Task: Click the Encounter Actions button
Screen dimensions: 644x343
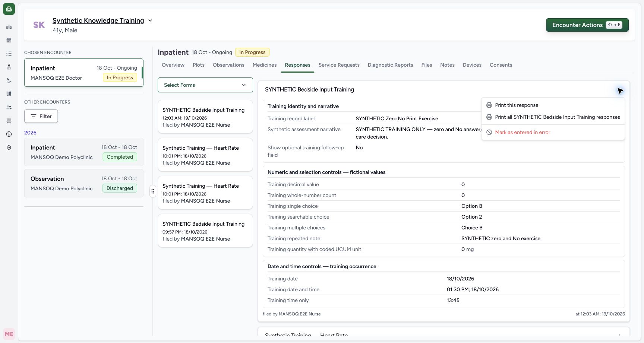Action: tap(587, 25)
